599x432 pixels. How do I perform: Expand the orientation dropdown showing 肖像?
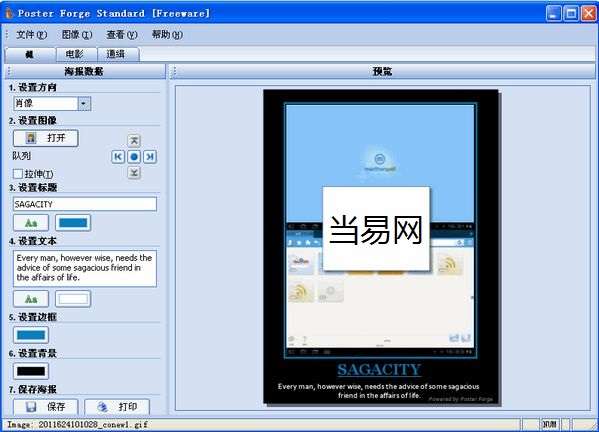[x=84, y=103]
